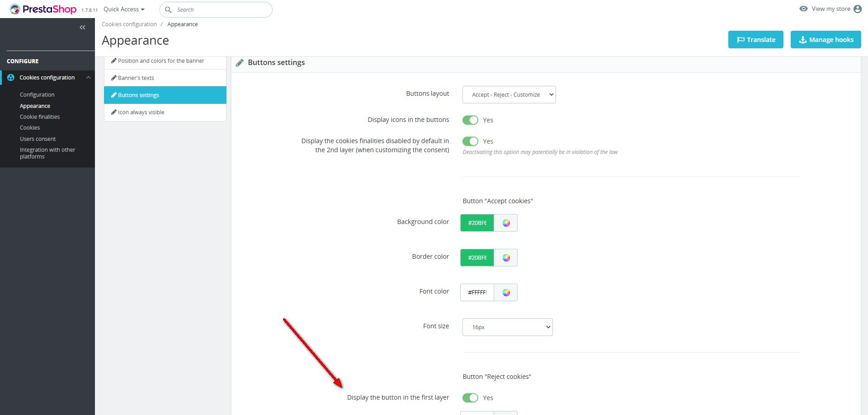The width and height of the screenshot is (868, 415).
Task: Go to Cookie finalities in sidebar
Action: tap(40, 117)
